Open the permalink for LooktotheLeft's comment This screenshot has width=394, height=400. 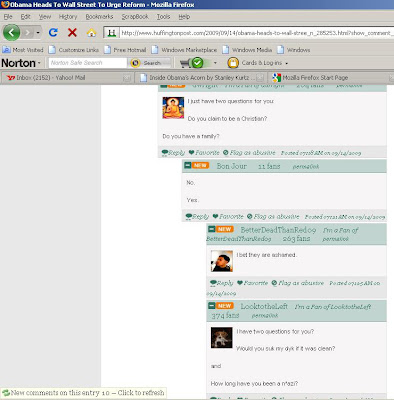coord(265,315)
